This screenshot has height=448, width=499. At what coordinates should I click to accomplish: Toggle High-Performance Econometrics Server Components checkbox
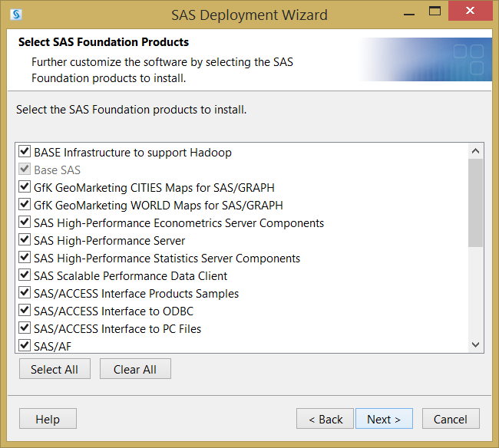click(x=25, y=222)
